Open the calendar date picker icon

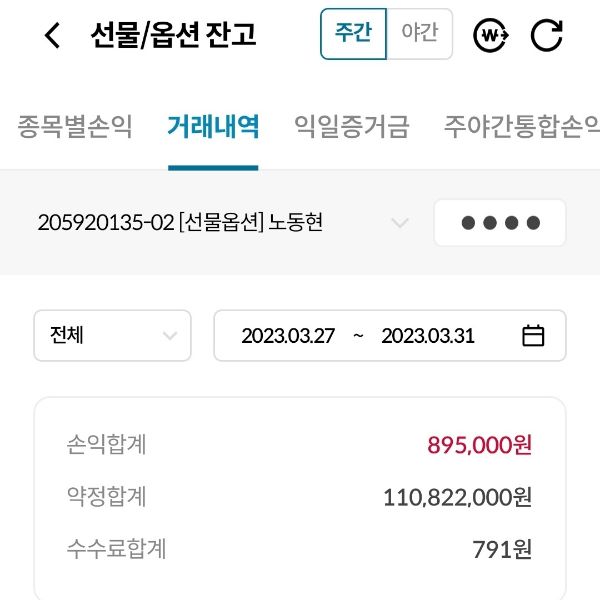[x=534, y=336]
